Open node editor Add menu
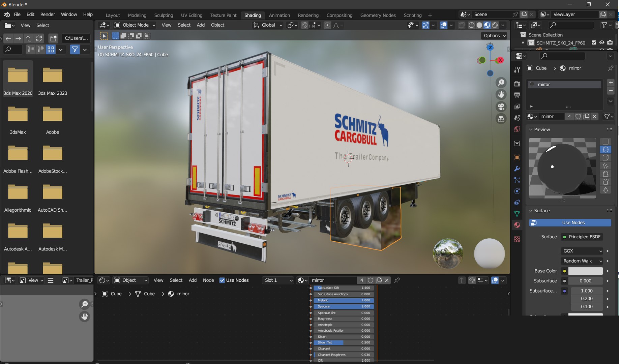The image size is (619, 364). (193, 280)
